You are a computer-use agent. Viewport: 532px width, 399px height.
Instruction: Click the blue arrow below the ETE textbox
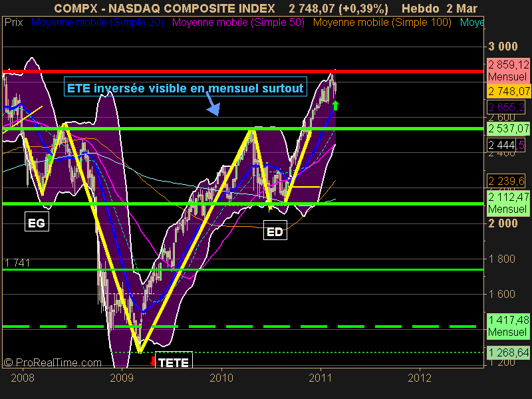click(x=213, y=104)
